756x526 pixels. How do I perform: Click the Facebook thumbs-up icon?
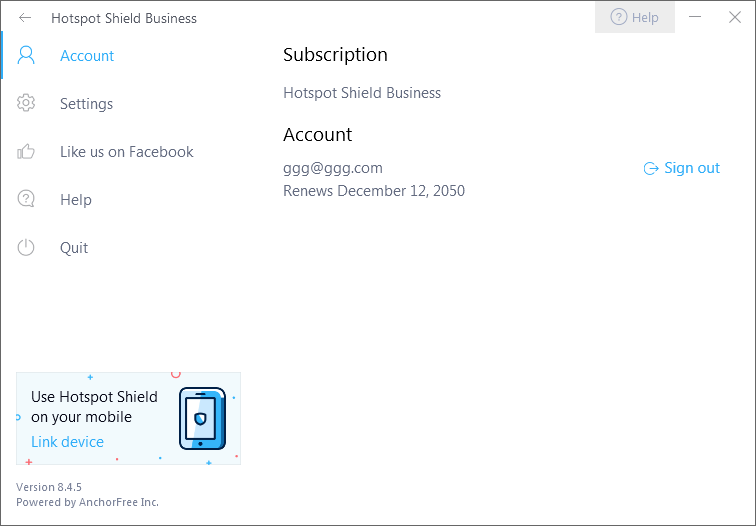point(26,152)
